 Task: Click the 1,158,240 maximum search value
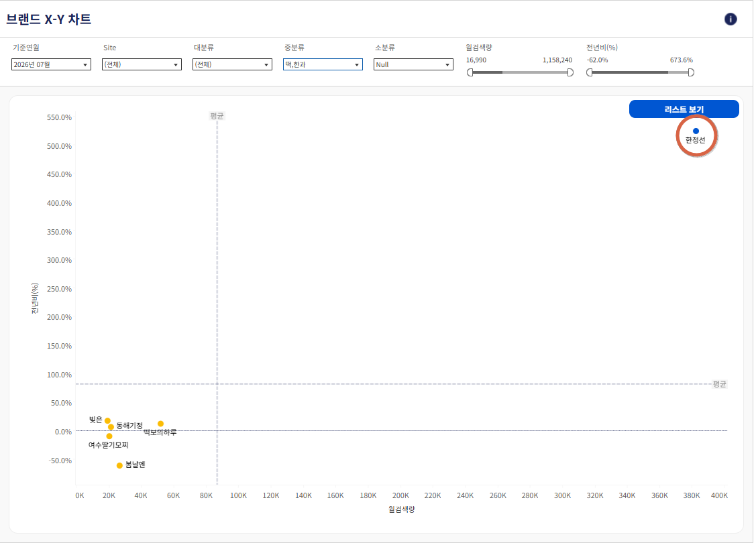[557, 60]
